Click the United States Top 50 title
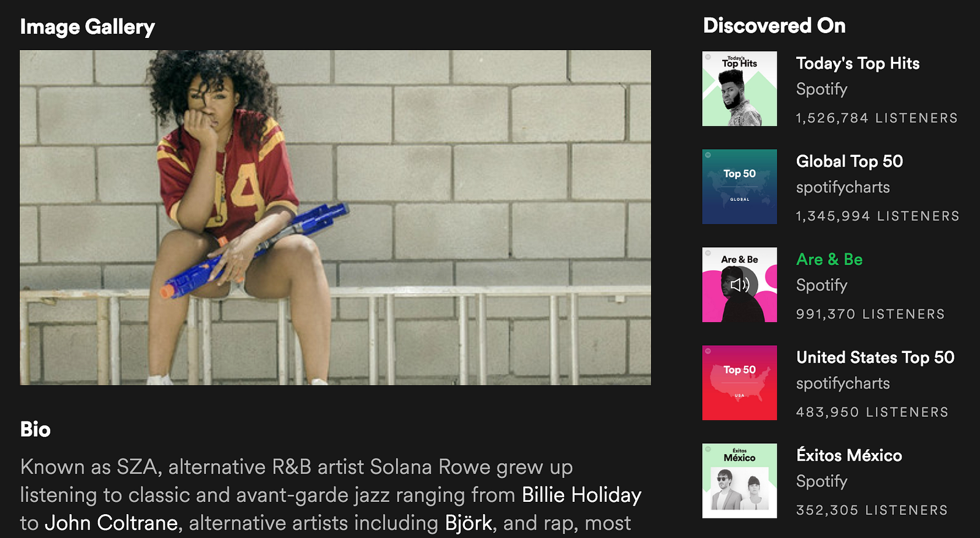Viewport: 980px width, 538px height. pos(875,358)
